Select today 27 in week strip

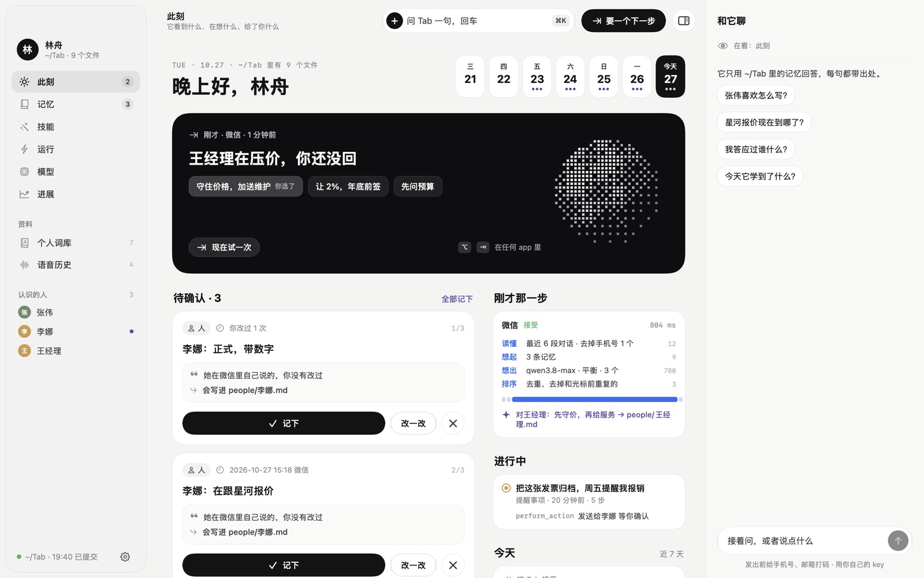[670, 76]
